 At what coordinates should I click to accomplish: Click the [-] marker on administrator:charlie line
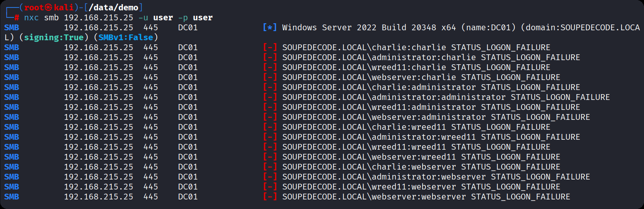coord(270,58)
